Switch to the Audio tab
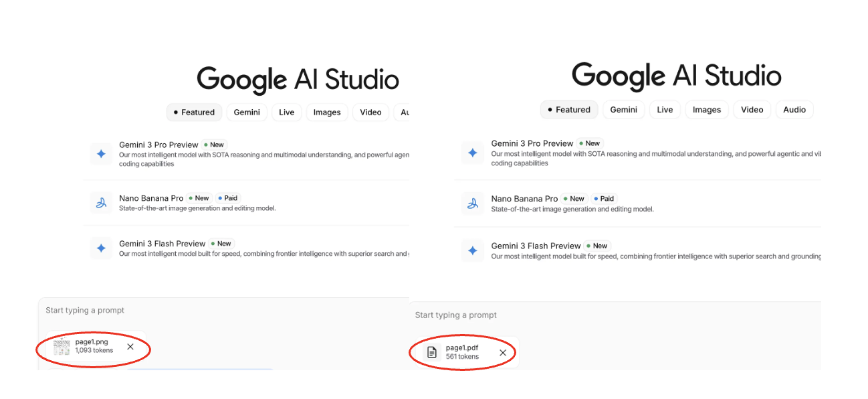868x399 pixels. [794, 110]
